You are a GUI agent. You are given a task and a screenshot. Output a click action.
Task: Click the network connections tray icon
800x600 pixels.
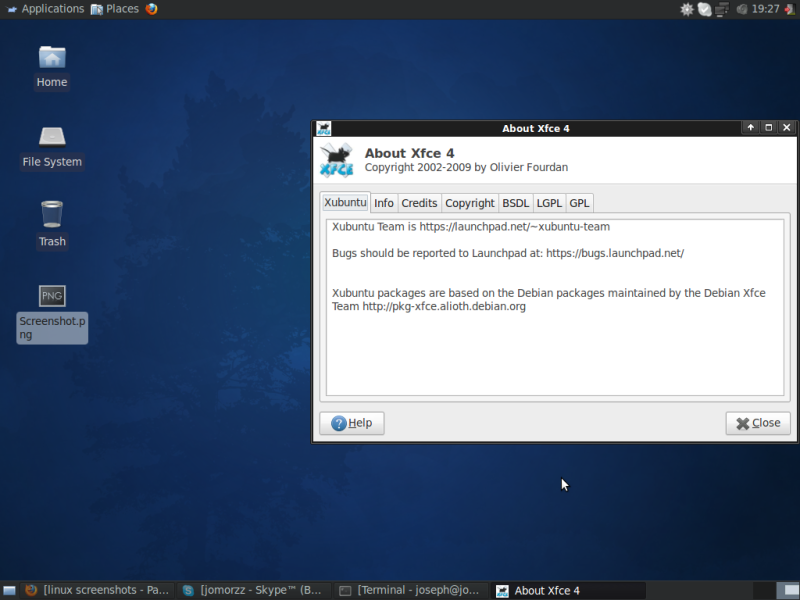tap(722, 9)
